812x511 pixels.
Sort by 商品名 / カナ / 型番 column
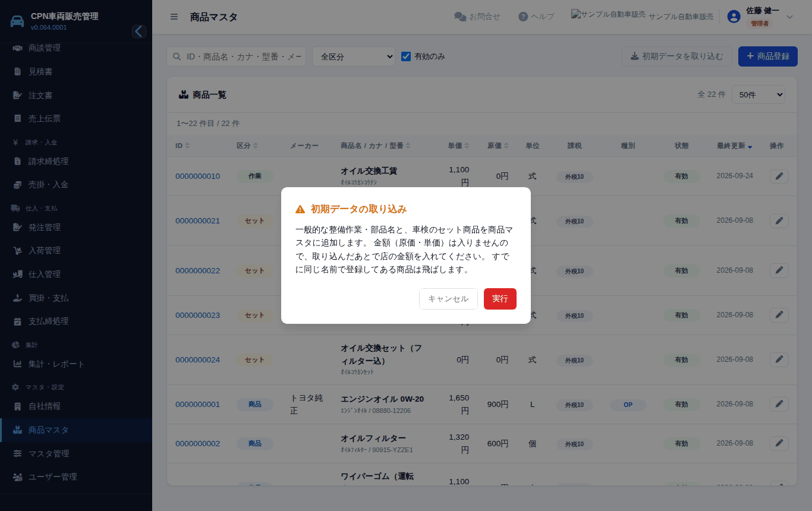(376, 146)
